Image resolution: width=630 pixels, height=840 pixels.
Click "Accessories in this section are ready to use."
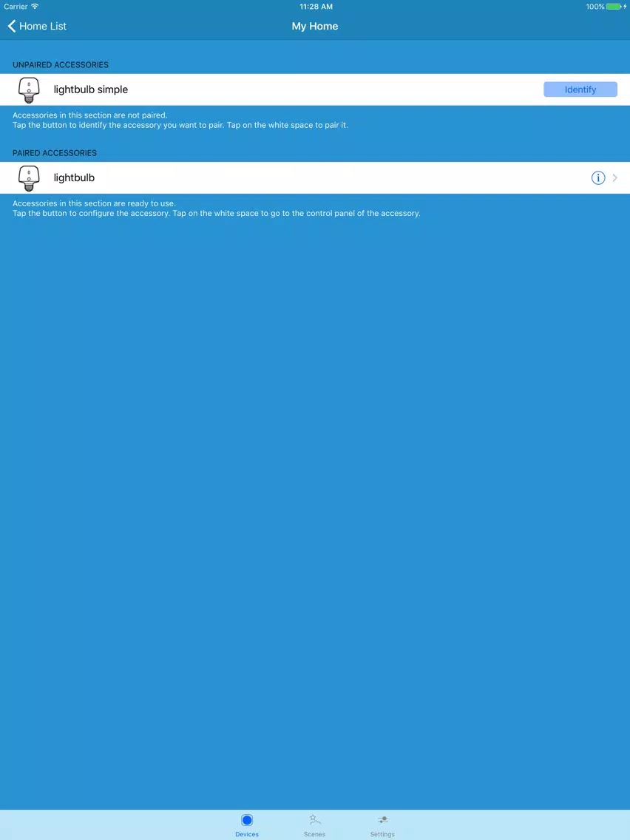coord(95,203)
